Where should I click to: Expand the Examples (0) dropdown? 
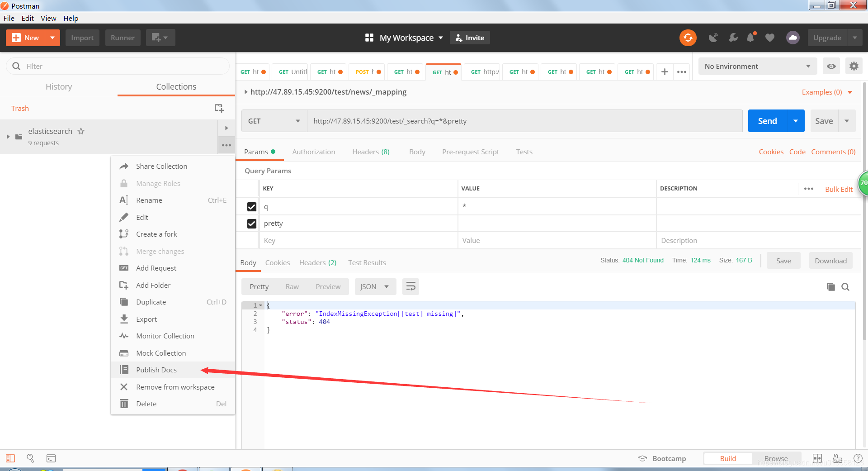tap(850, 92)
